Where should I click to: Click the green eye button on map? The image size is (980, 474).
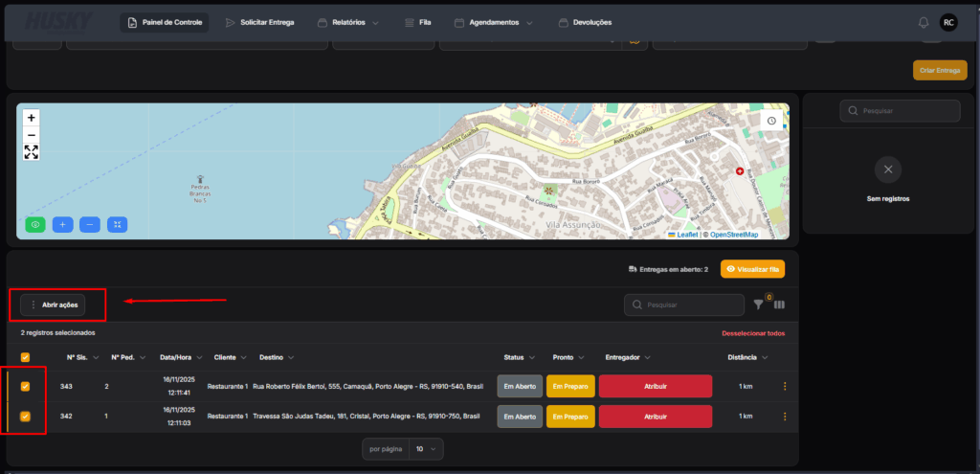(x=35, y=224)
